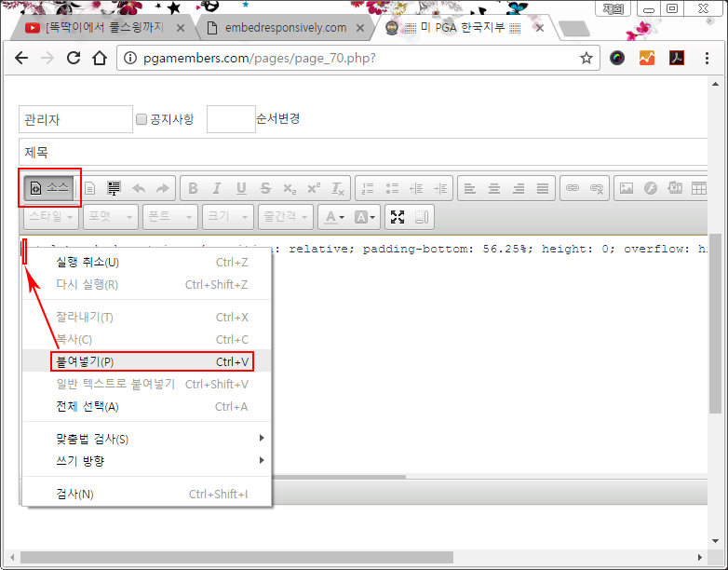Click the address bar URL
Viewport: 728px width, 570px height.
[x=259, y=58]
